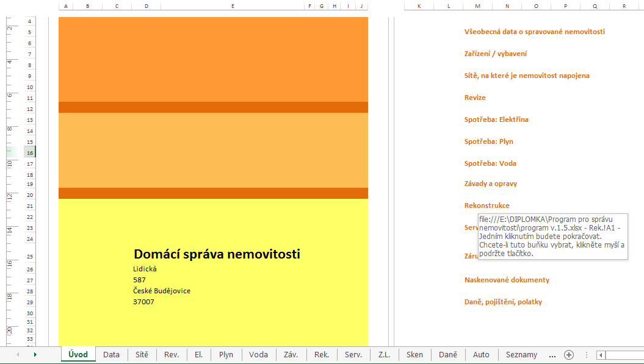Show more sheet tabs via the ellipsis
This screenshot has width=644, height=364.
552,355
